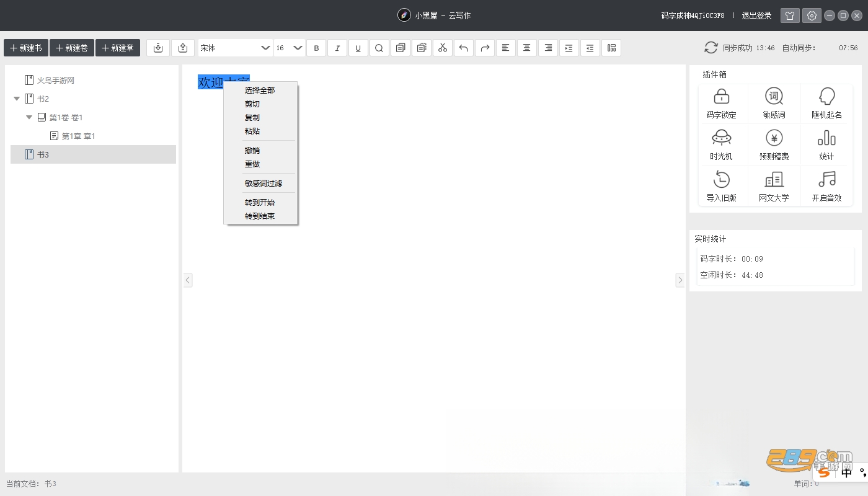This screenshot has width=868, height=496.
Task: Choose 重做 from context menu
Action: [x=260, y=164]
